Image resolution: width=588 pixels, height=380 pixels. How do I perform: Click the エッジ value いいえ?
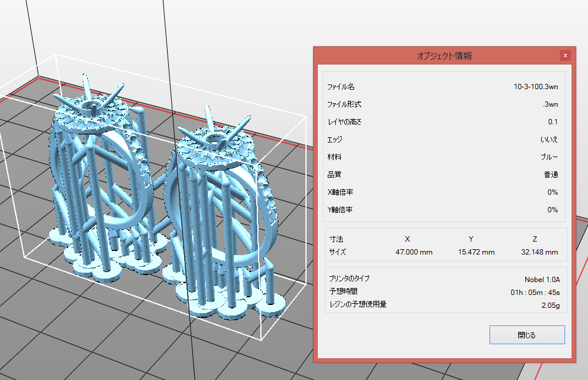click(549, 140)
